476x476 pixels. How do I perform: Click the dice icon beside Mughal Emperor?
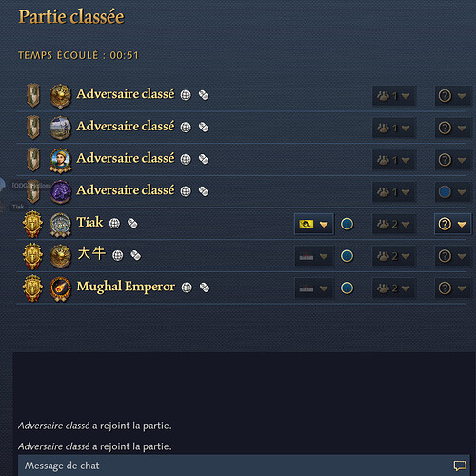coord(205,288)
